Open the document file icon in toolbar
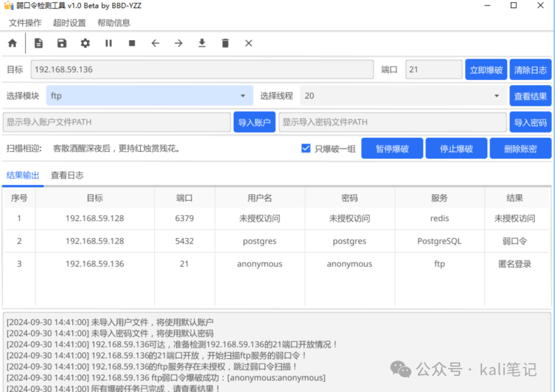This screenshot has height=392, width=555. coord(39,43)
